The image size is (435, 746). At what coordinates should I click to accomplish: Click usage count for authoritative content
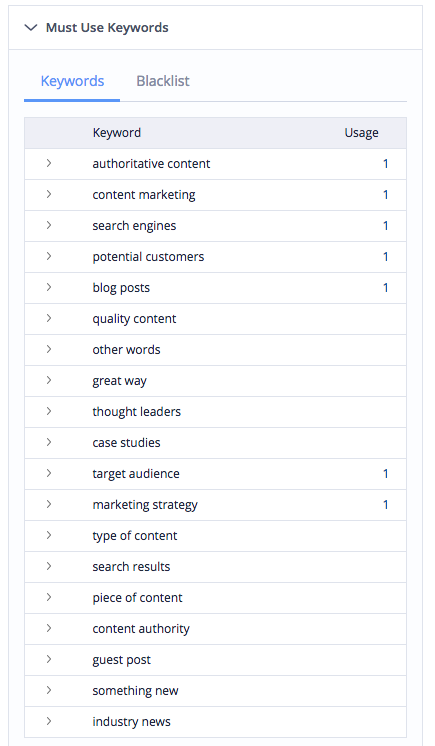click(386, 164)
